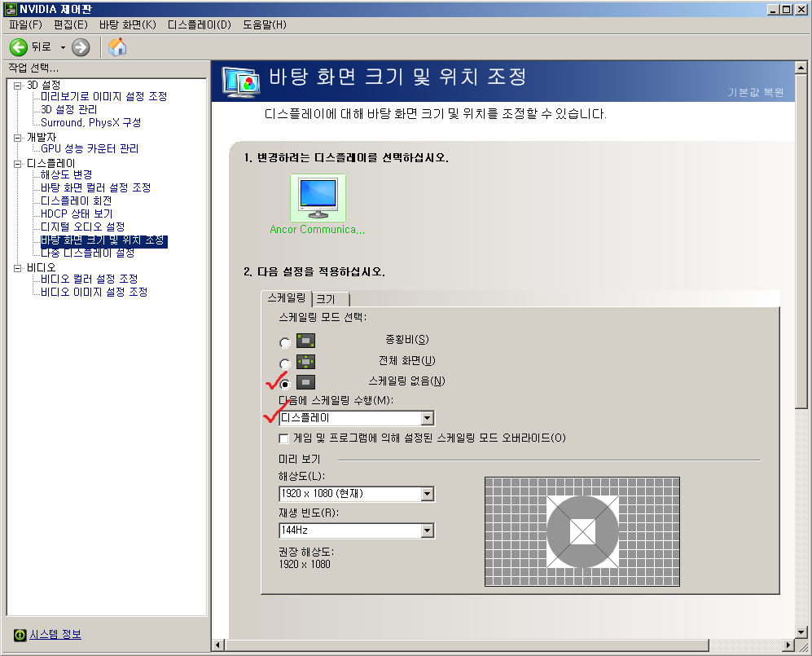Switch to the 크기 tab
Image resolution: width=812 pixels, height=656 pixels.
(327, 299)
